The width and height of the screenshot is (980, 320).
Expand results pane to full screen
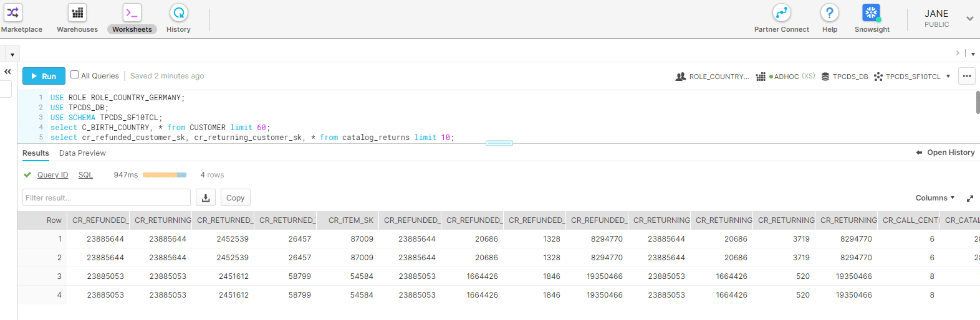click(x=970, y=198)
